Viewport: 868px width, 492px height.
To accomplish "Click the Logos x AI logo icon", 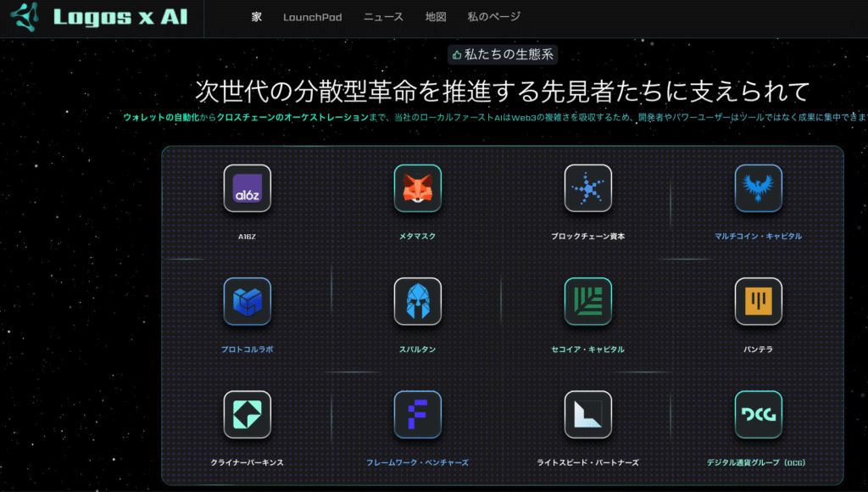I will [x=25, y=17].
